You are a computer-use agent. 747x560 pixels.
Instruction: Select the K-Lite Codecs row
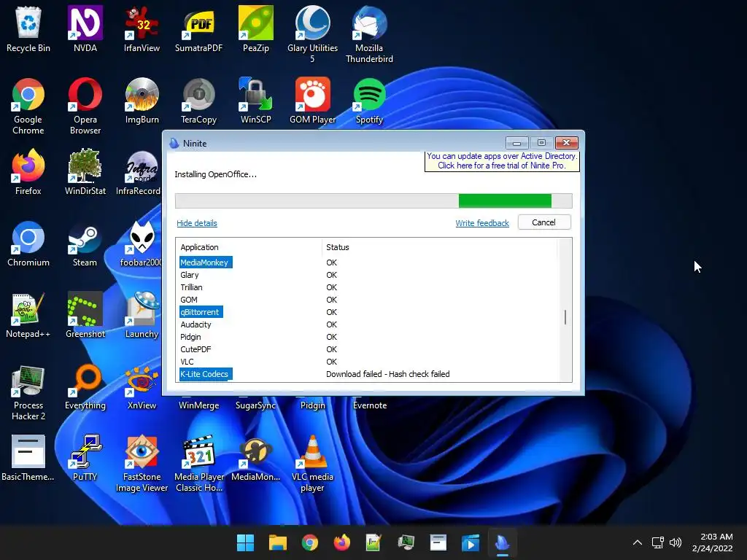pyautogui.click(x=367, y=374)
